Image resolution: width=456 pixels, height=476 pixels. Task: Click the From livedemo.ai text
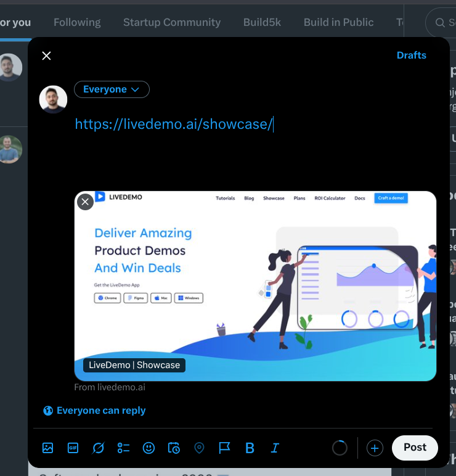tap(110, 387)
